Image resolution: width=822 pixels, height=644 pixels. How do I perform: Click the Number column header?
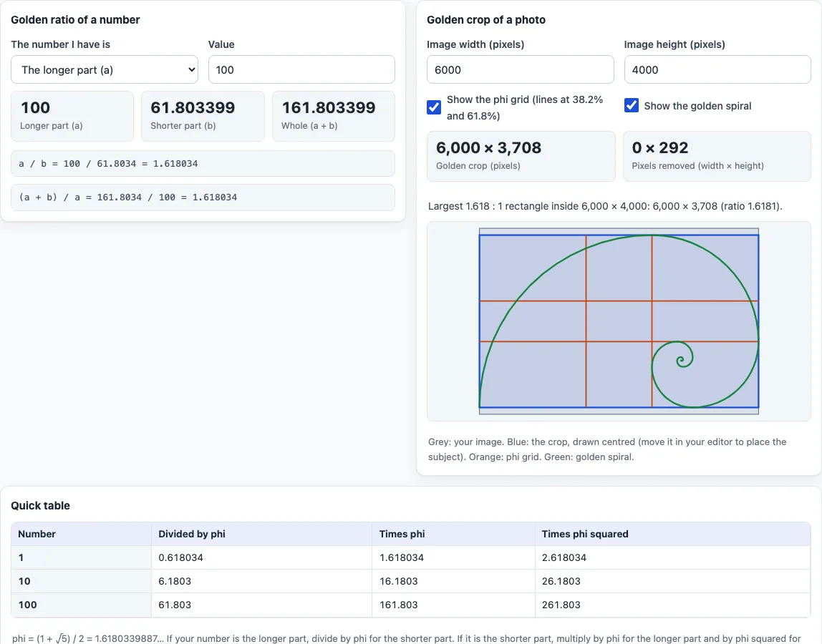click(81, 534)
